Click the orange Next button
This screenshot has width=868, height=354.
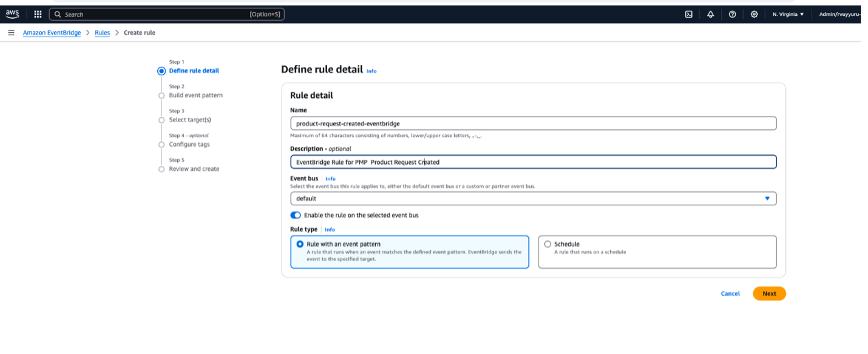coord(769,294)
